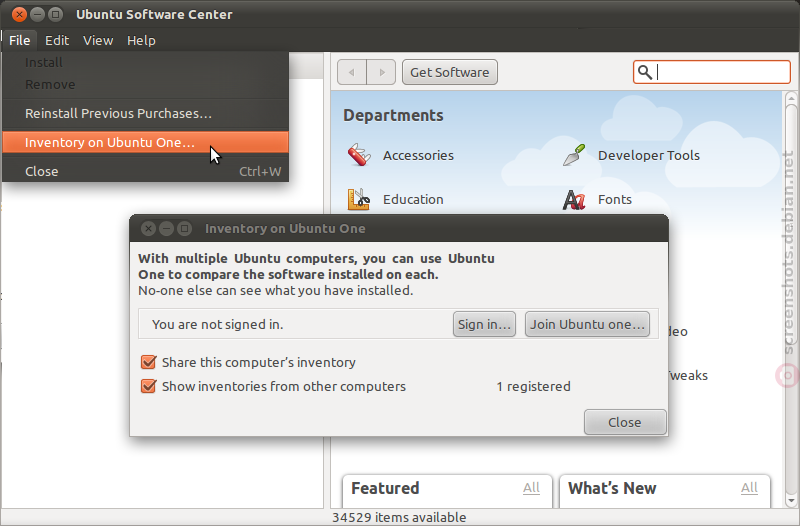Screen dimensions: 800x526
Task: Minimize the Inventory on Ubuntu One dialog
Action: click(166, 229)
